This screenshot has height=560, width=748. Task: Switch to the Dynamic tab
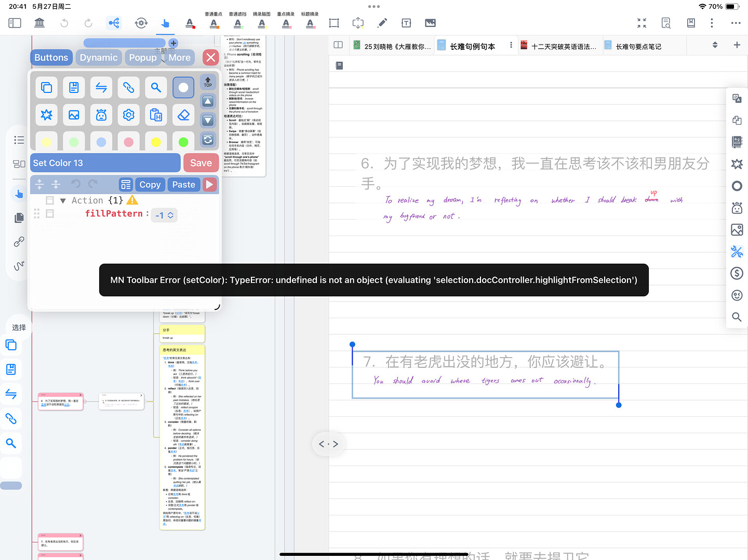(x=99, y=58)
